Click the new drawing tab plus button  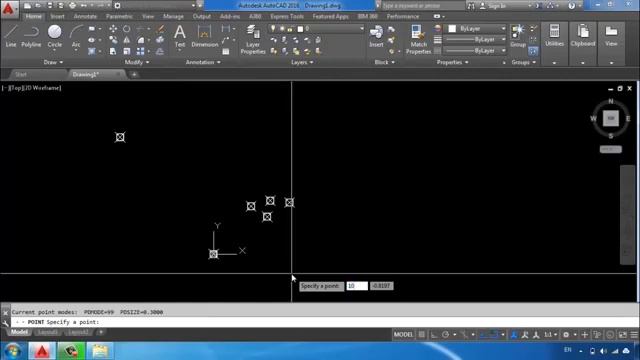click(134, 74)
